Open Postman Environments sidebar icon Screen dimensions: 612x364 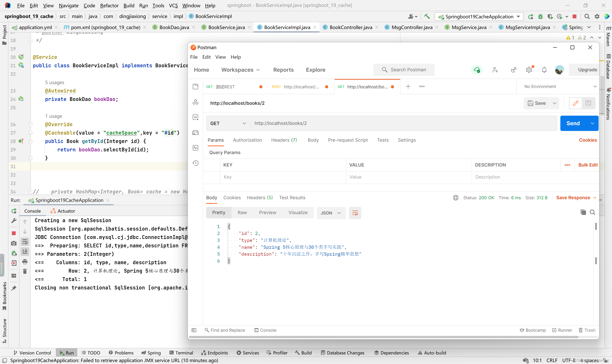tap(195, 117)
